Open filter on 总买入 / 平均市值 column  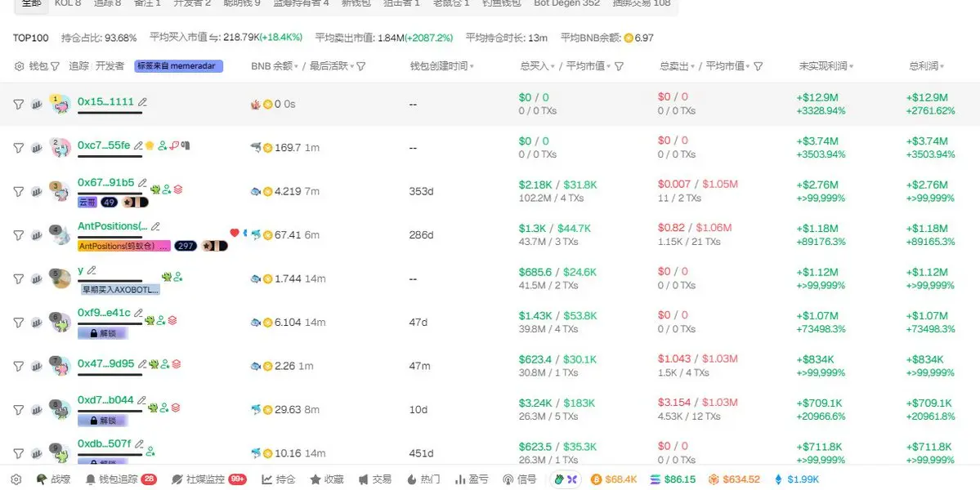pos(619,66)
